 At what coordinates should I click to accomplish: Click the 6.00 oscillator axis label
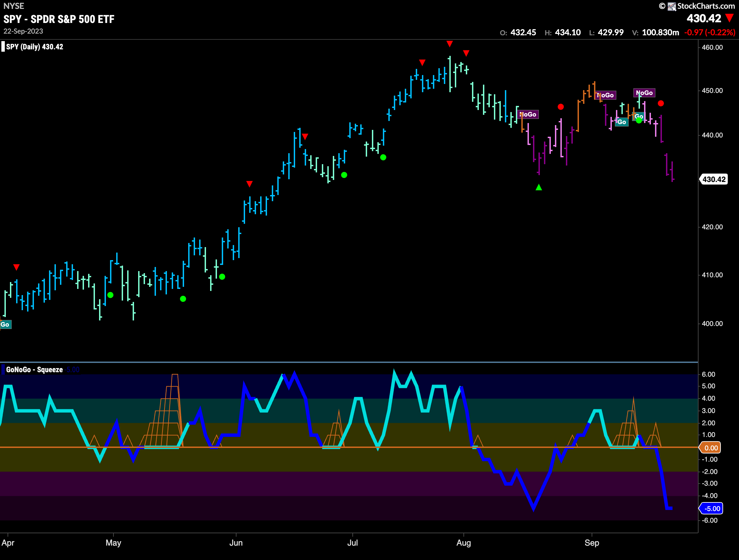[708, 374]
